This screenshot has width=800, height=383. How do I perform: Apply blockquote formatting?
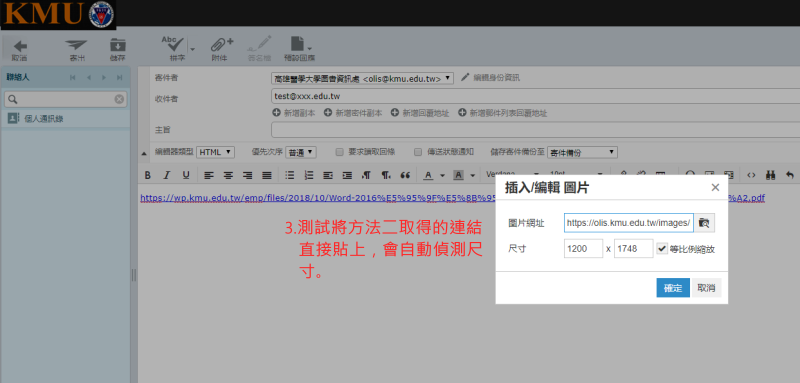coord(406,175)
